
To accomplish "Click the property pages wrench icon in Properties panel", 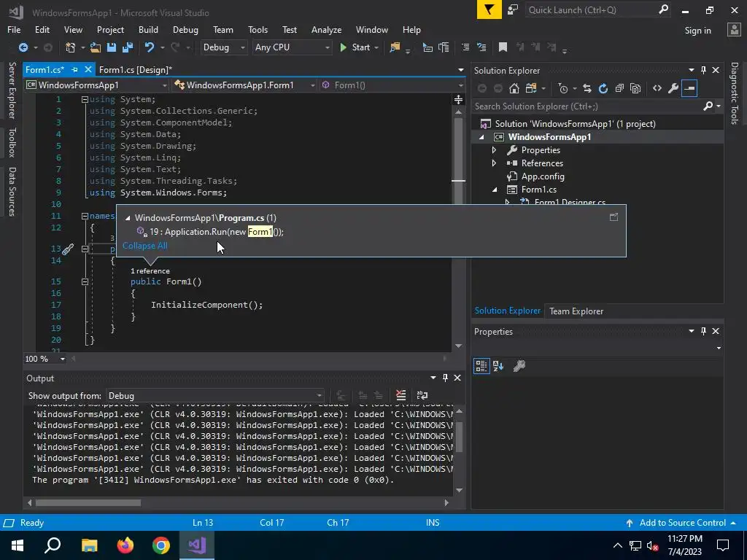I will tap(519, 366).
